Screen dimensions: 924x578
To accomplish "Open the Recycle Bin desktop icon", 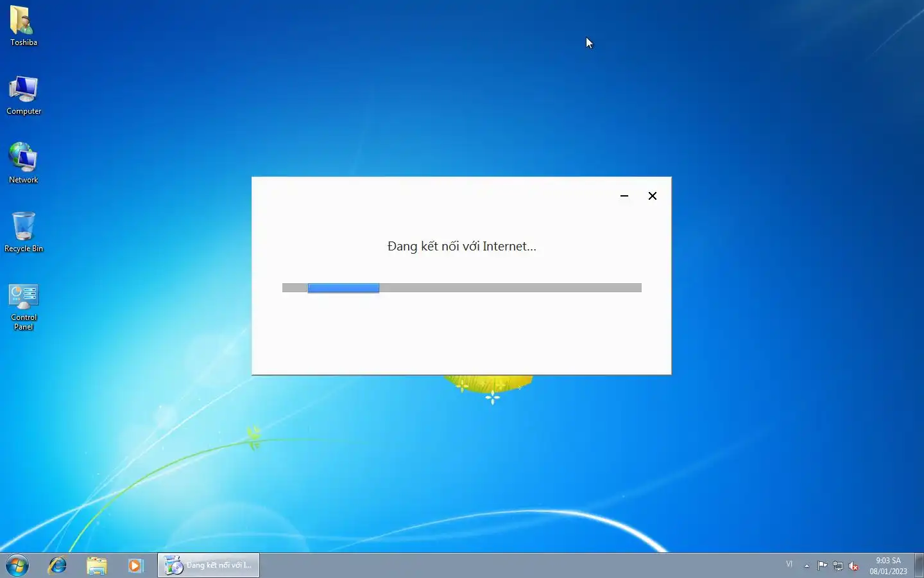I will tap(23, 232).
